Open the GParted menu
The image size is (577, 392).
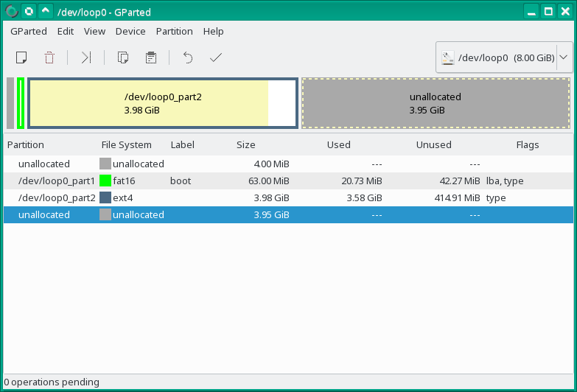click(29, 31)
